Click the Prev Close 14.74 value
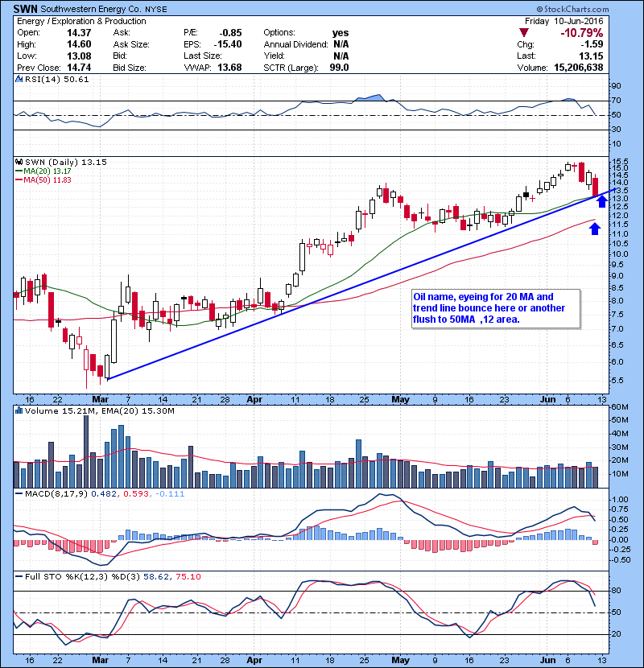The image size is (644, 668). click(x=79, y=68)
